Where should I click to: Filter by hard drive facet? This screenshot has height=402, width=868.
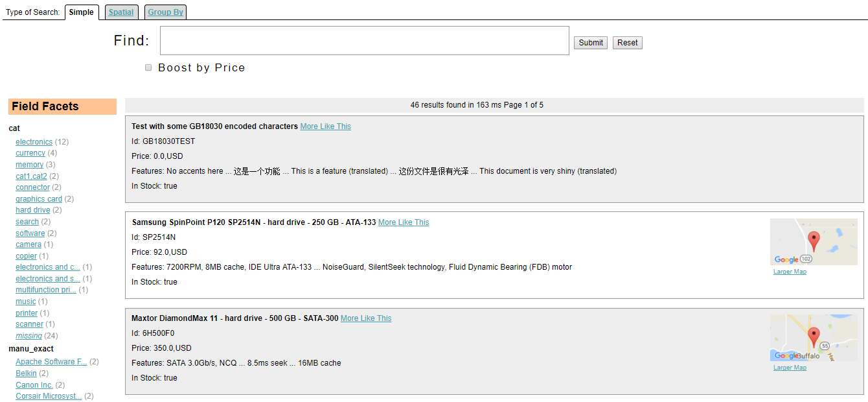33,210
